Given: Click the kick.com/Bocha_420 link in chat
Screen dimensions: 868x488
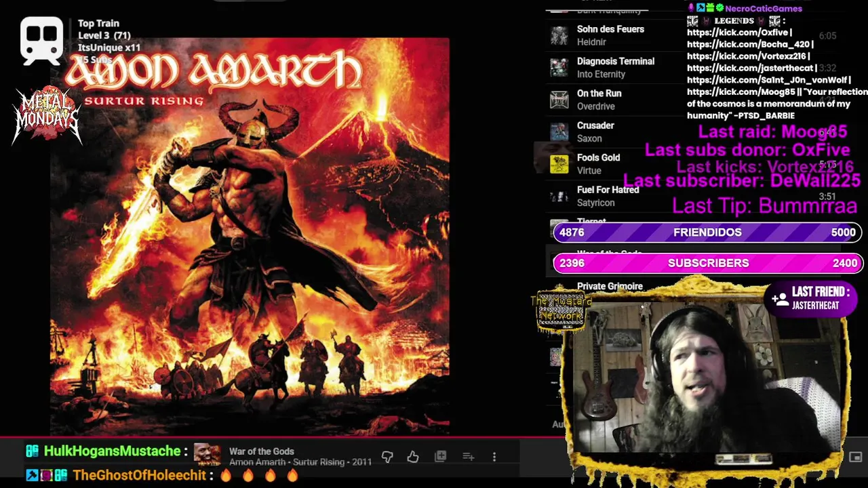Looking at the screenshot, I should tap(747, 44).
